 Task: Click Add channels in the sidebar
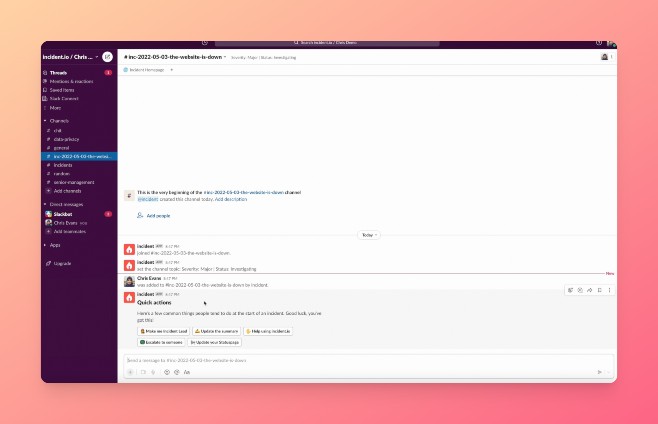67,191
